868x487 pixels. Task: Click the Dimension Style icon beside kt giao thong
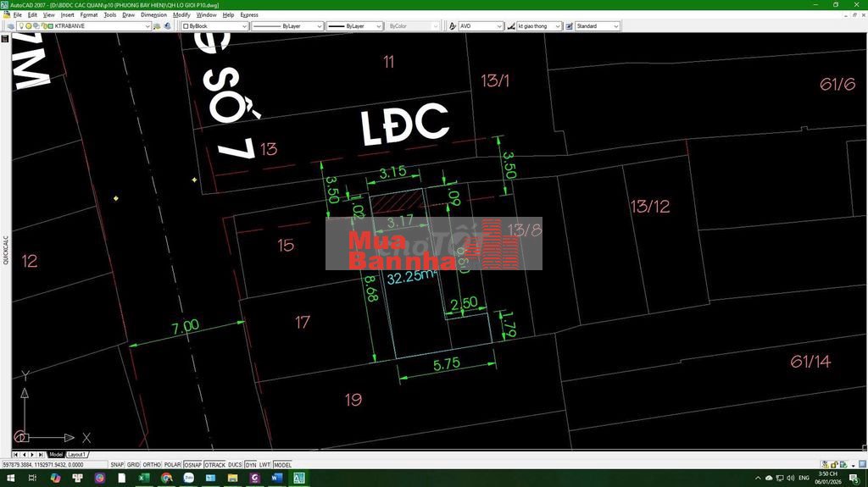[x=510, y=26]
